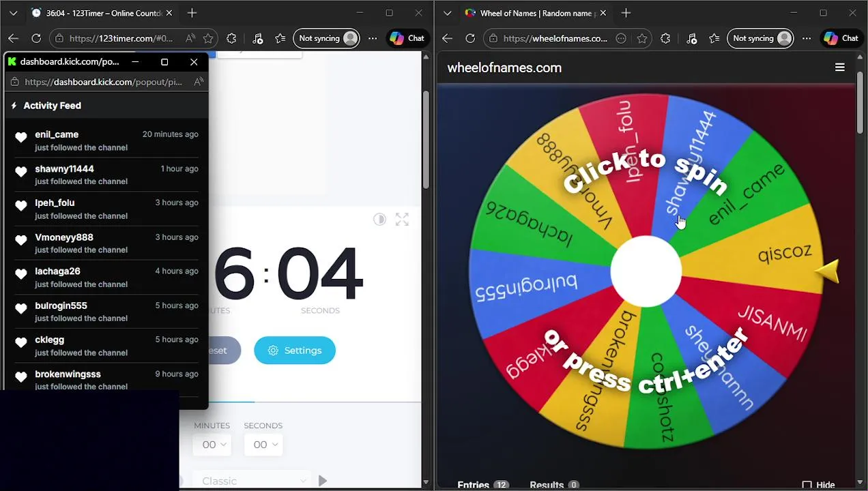This screenshot has width=868, height=491.
Task: Open tab list dropdown in the Wheel of Names window
Action: click(448, 13)
